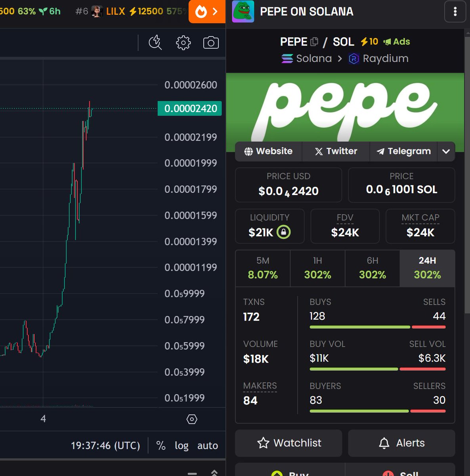Take chart snapshot with camera icon
Viewport: 470px width, 476px height.
point(211,42)
